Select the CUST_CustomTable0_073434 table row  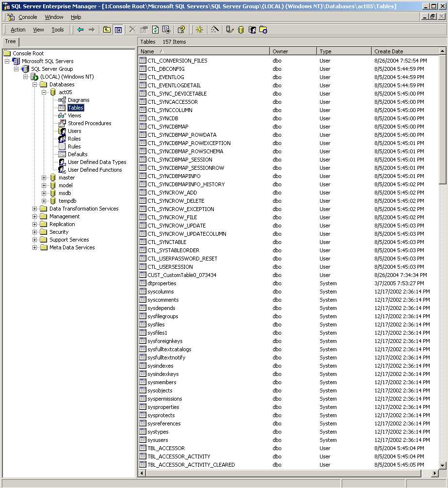(x=288, y=275)
